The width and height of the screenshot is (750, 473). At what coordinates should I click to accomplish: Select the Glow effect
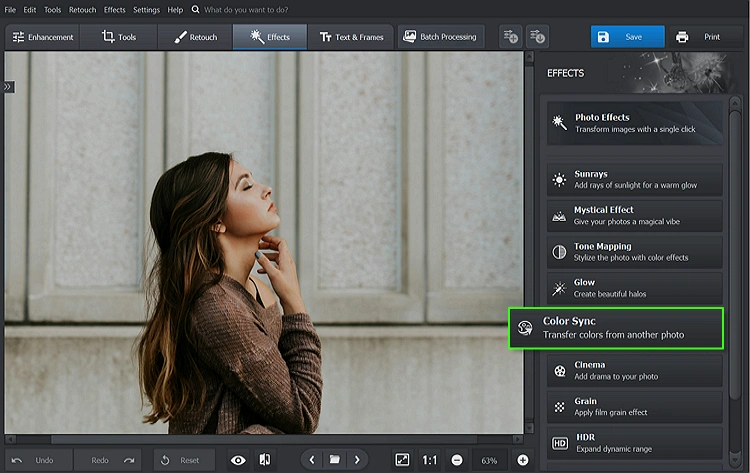click(x=634, y=288)
